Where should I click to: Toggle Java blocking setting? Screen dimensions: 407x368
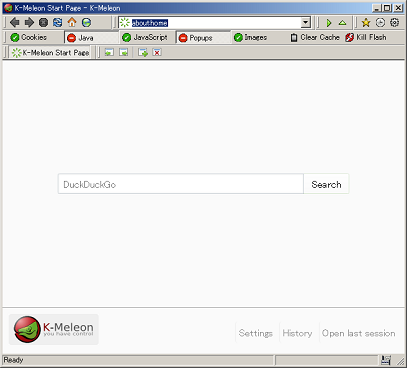[91, 38]
